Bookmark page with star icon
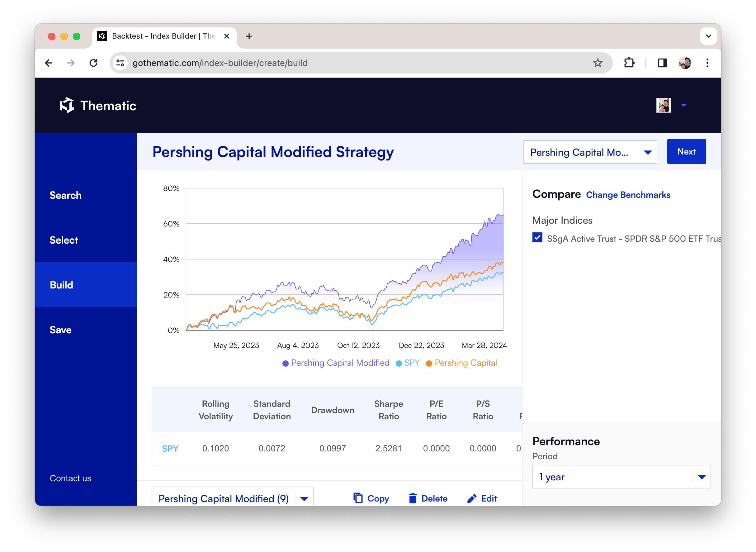The image size is (756, 552). 598,63
